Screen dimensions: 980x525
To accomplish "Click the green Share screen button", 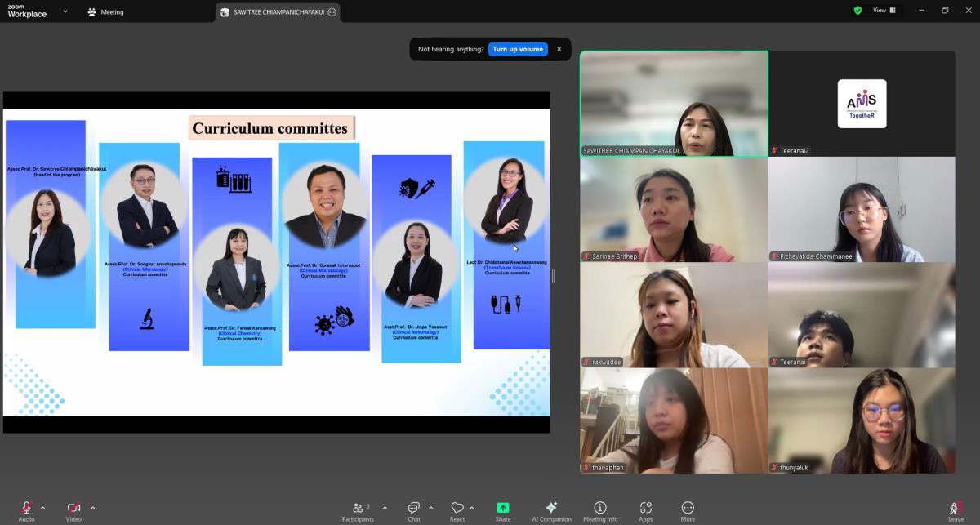I will pyautogui.click(x=503, y=511).
